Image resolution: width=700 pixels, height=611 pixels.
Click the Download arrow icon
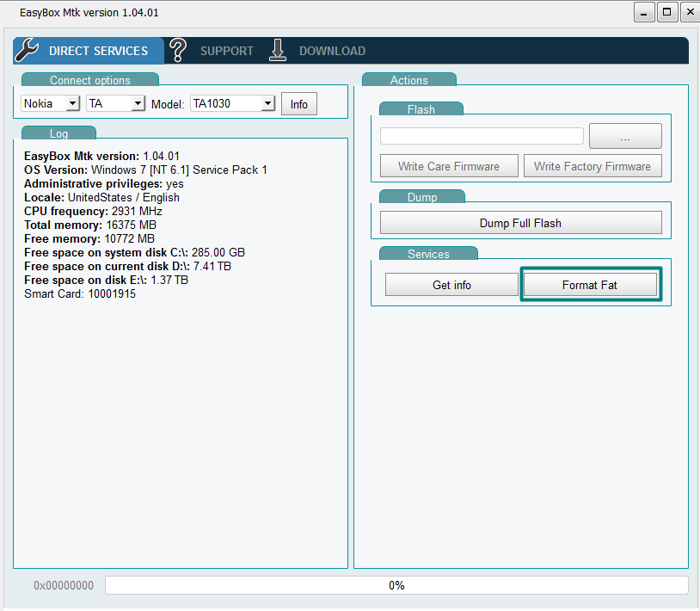click(x=278, y=50)
